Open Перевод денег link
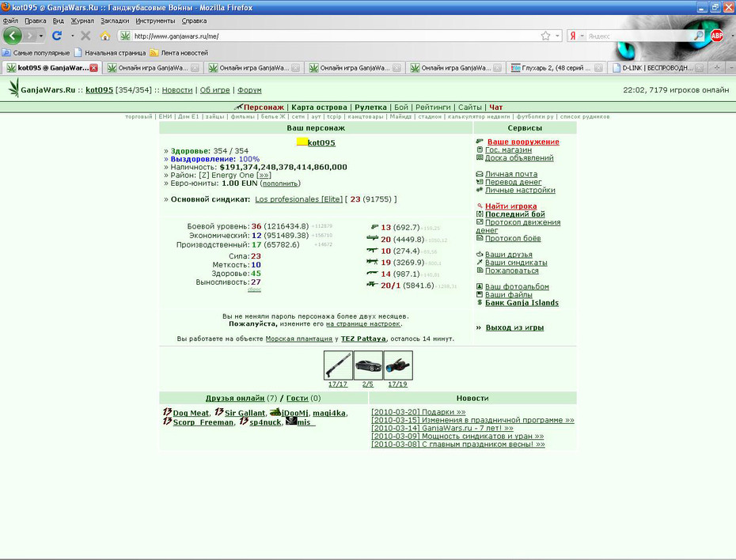This screenshot has height=560, width=736. coord(513,181)
